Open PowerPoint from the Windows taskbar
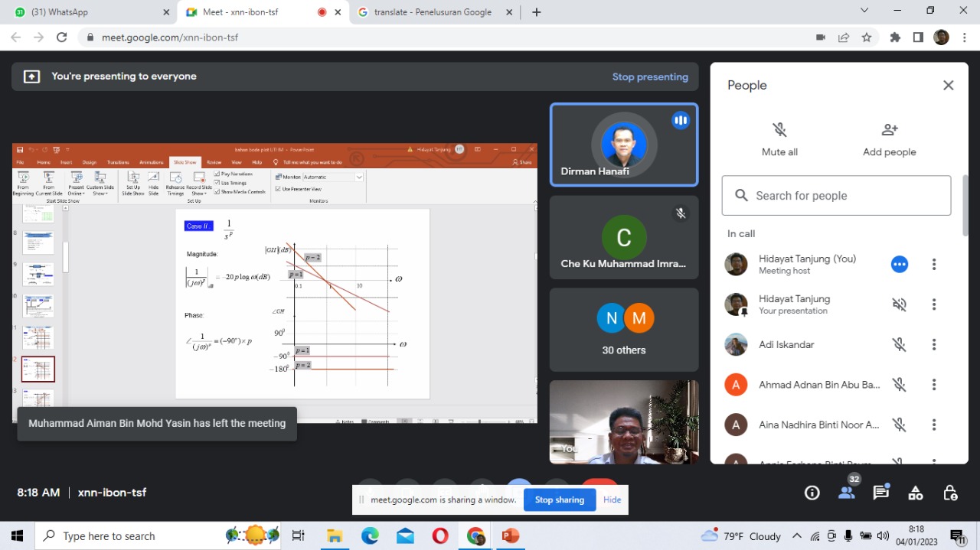 (x=510, y=535)
